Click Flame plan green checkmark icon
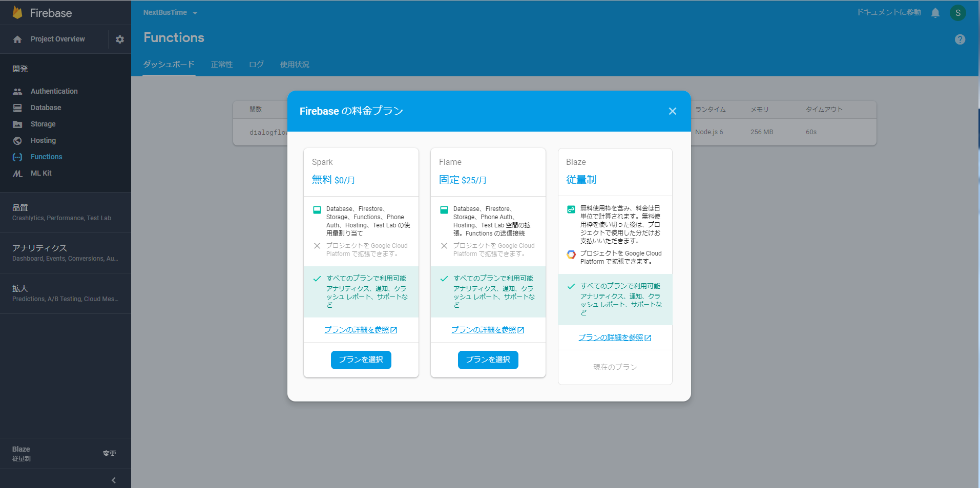Image resolution: width=980 pixels, height=488 pixels. pos(444,279)
